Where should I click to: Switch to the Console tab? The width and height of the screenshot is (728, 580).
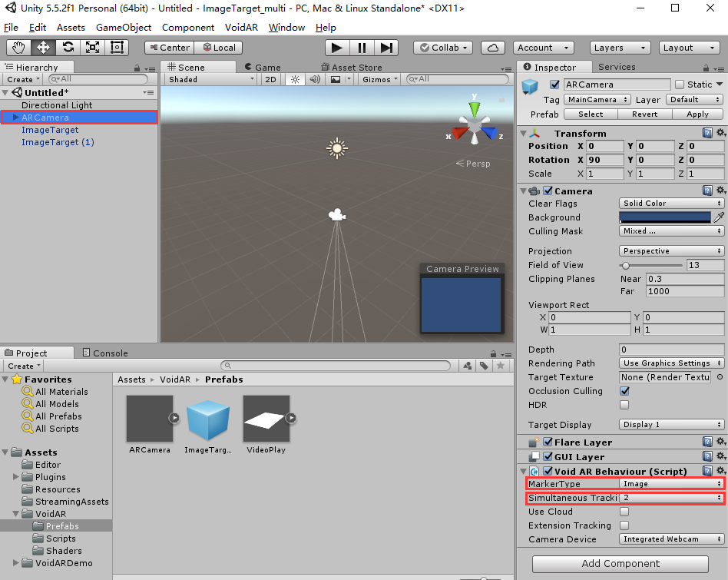pyautogui.click(x=105, y=353)
